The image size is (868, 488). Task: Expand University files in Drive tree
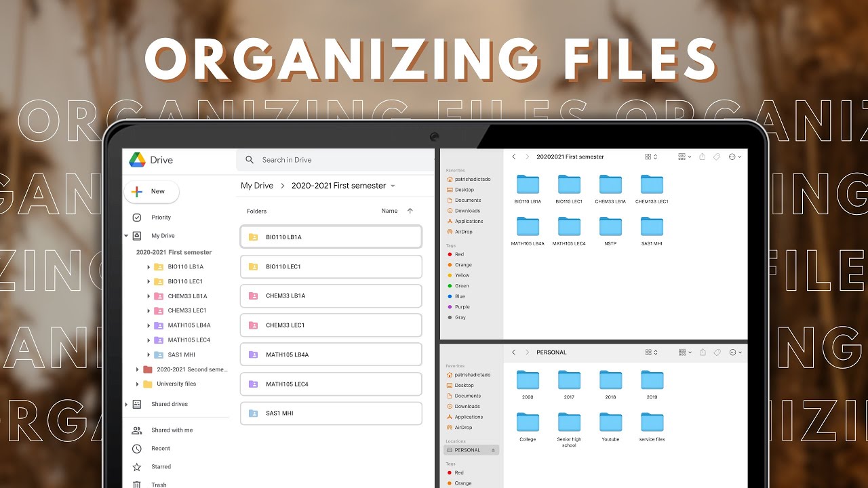pos(138,384)
